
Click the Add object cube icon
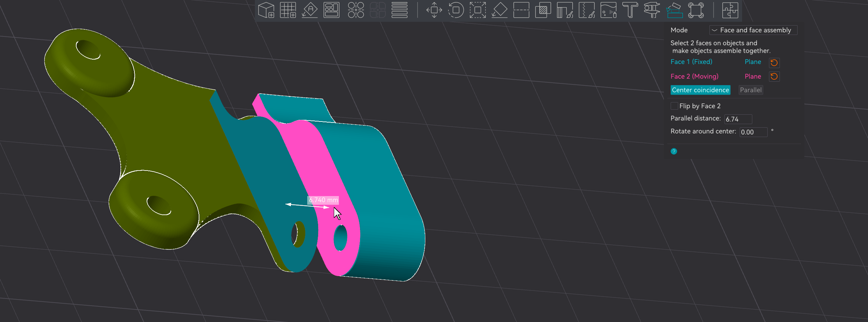coord(266,10)
